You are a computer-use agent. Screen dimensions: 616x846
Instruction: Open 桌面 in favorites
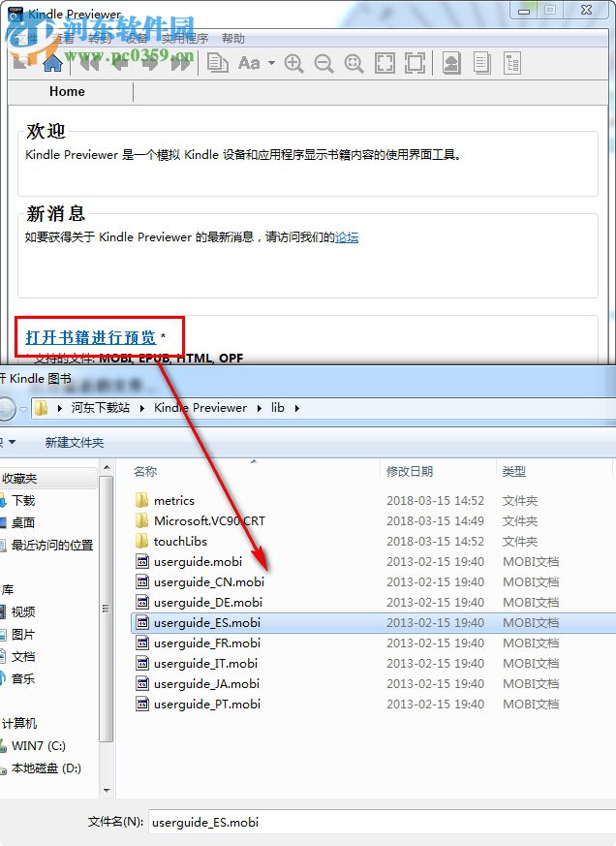pos(23,523)
